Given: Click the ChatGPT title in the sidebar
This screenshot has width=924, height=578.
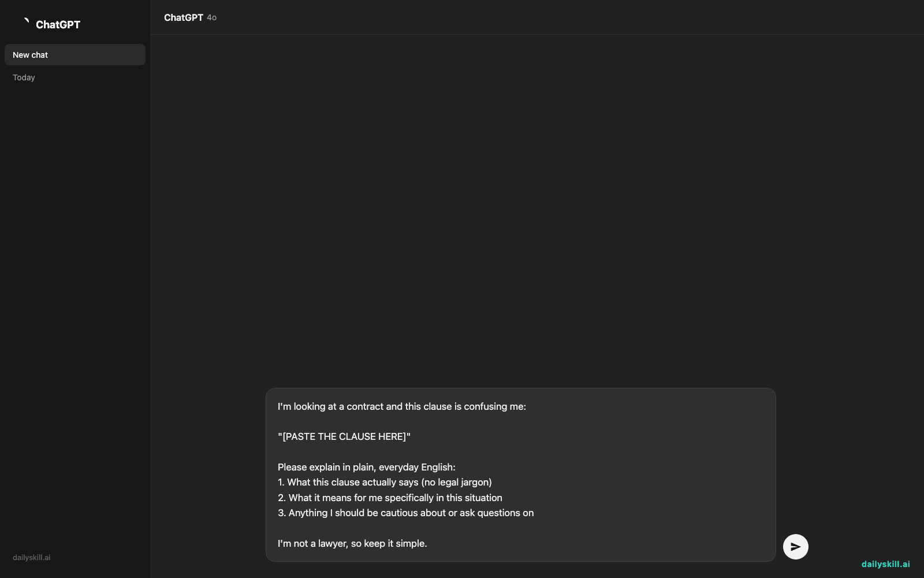Looking at the screenshot, I should pos(58,24).
